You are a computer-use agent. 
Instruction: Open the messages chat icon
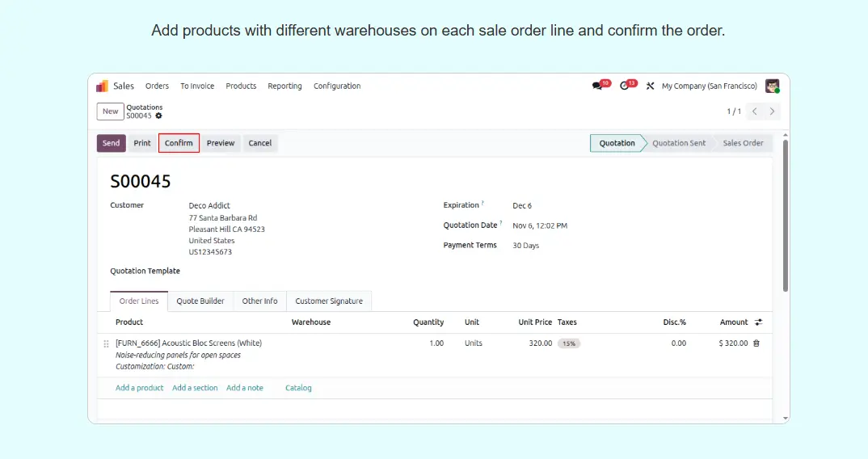click(597, 86)
